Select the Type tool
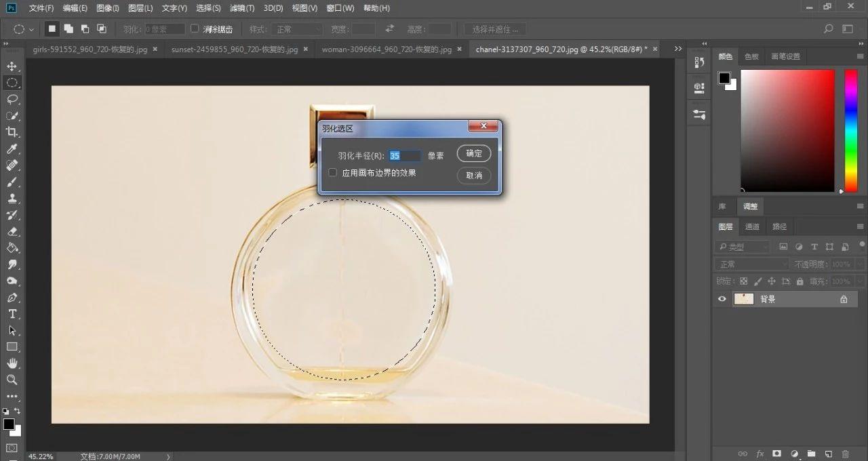 tap(12, 314)
